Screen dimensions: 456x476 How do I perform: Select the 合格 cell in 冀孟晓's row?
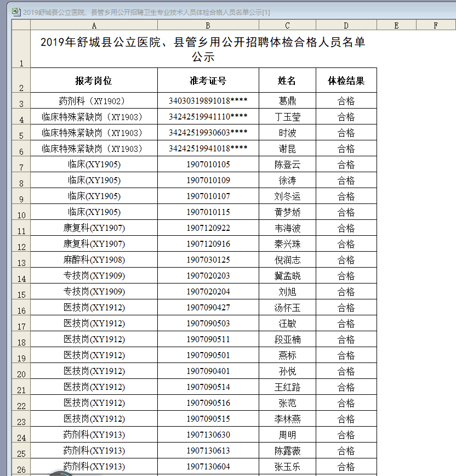(x=346, y=276)
